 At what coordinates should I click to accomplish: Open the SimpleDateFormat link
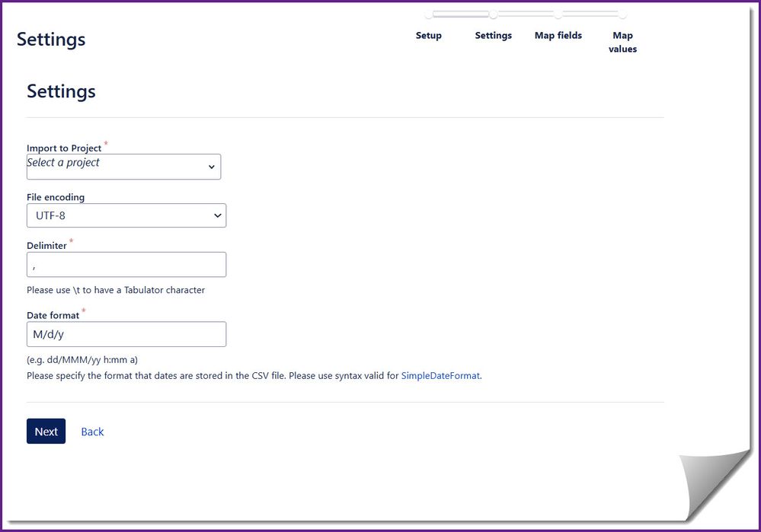coord(440,375)
